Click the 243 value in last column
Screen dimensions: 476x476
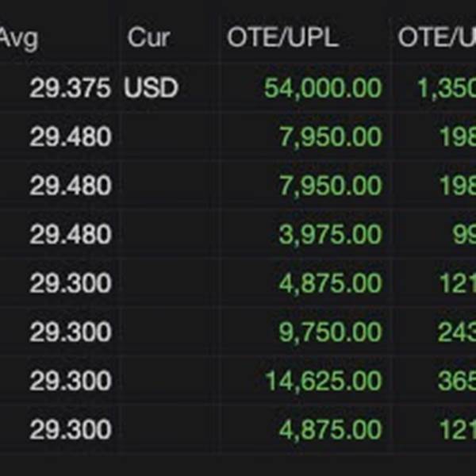pos(457,332)
